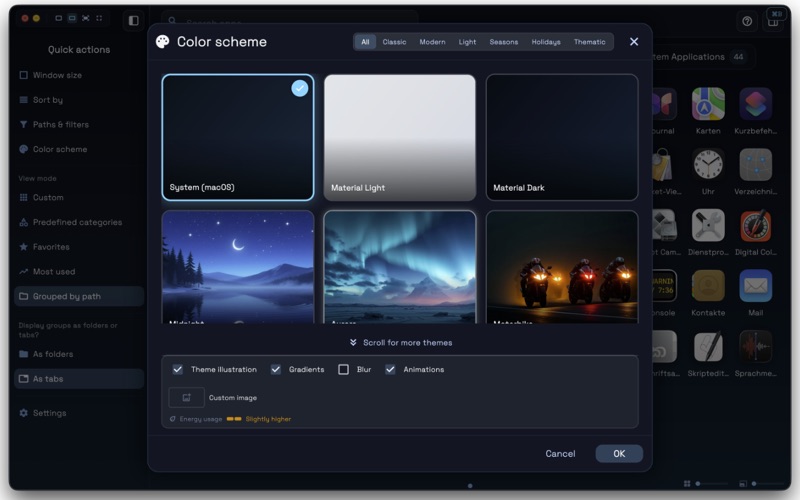
Task: Switch to the Light tab
Action: pyautogui.click(x=467, y=42)
